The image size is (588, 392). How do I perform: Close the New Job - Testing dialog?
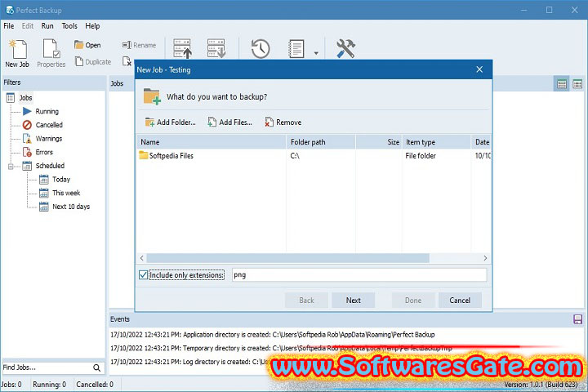(x=479, y=69)
